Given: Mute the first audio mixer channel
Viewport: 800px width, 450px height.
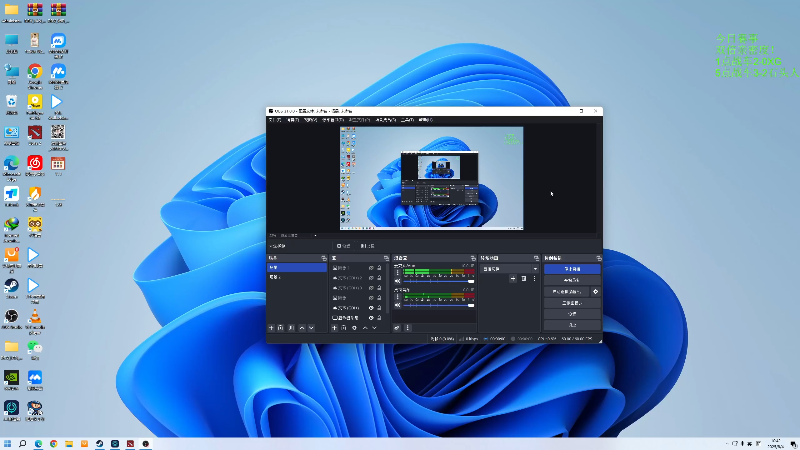Looking at the screenshot, I should pyautogui.click(x=397, y=281).
